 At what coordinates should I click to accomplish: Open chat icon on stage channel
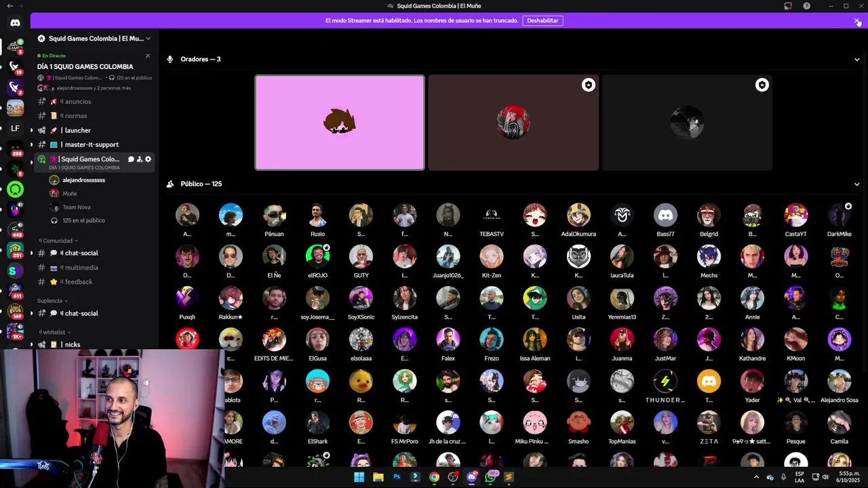tap(131, 159)
